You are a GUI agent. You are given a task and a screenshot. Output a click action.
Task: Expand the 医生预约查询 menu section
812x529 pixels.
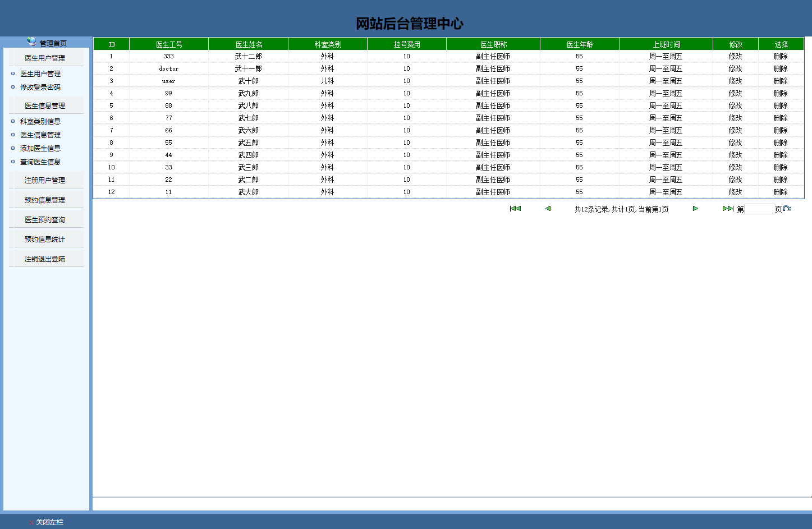click(x=45, y=219)
